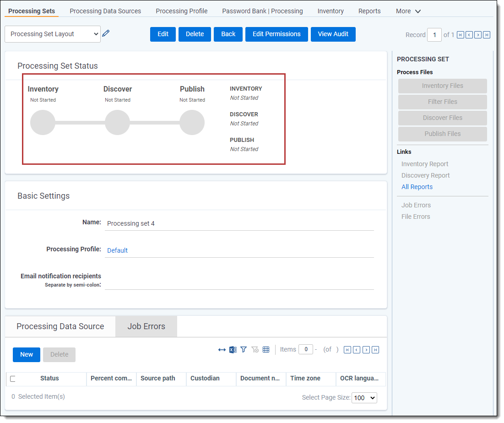Export the data source list to Excel
504x423 pixels.
point(233,350)
